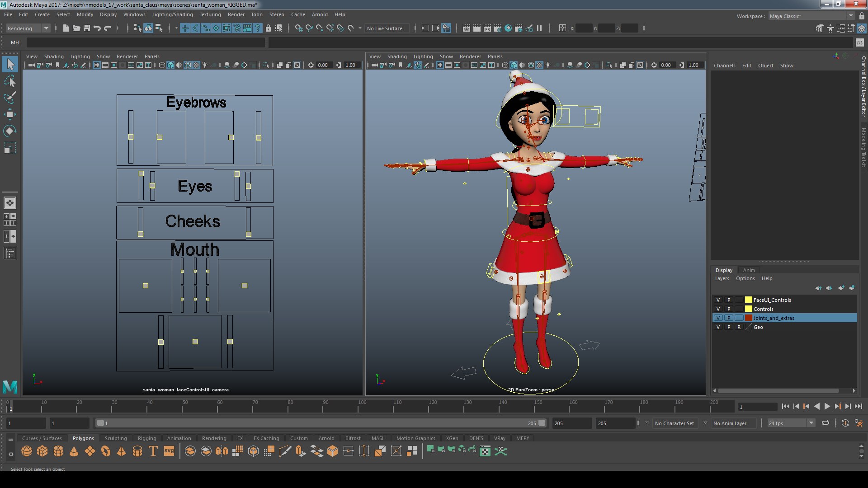Click the Play forwards button
The height and width of the screenshot is (488, 868).
click(827, 407)
